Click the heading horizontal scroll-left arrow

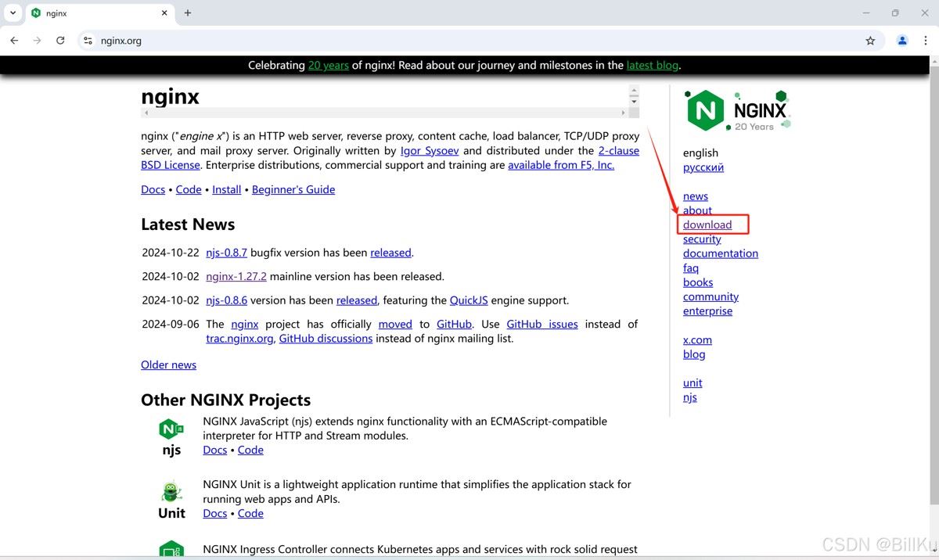pos(146,113)
